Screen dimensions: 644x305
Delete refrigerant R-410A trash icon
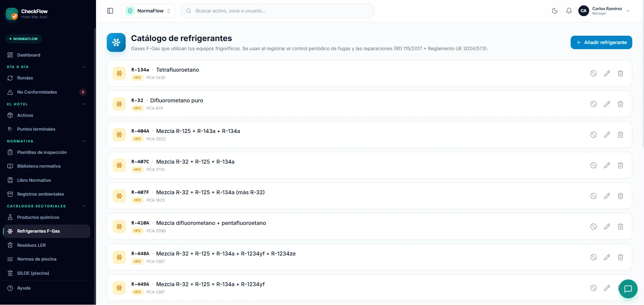point(620,227)
